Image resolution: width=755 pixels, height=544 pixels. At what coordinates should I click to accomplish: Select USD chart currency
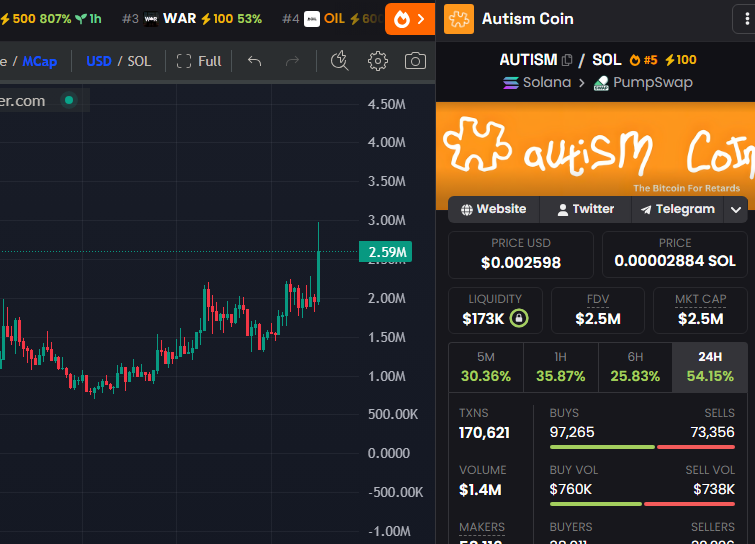tap(99, 61)
